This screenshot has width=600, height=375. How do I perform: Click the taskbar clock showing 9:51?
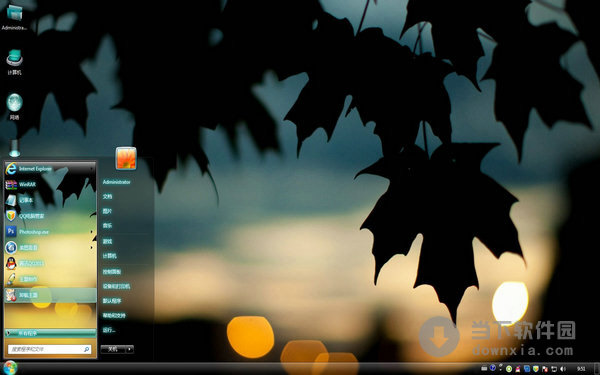coord(581,368)
